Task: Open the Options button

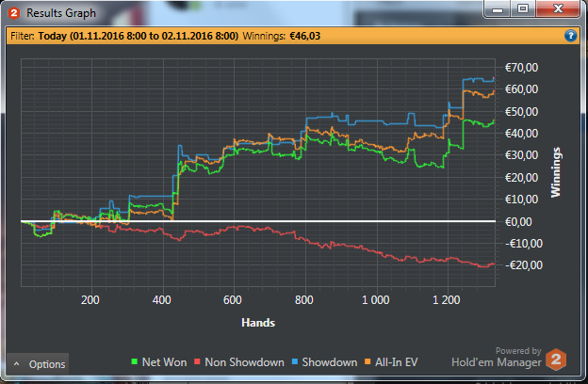Action: click(38, 364)
